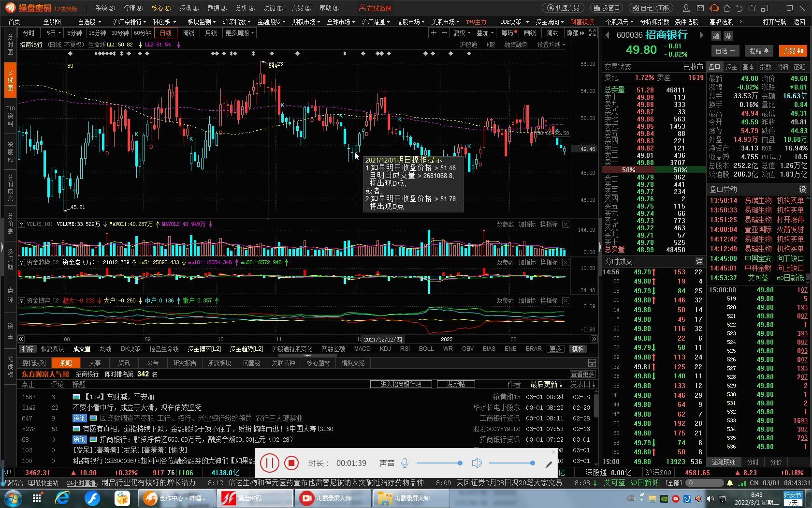Viewport: 812px width, 508px height.
Task: Open the skin (shirt) theme icon
Action: coord(752,8)
